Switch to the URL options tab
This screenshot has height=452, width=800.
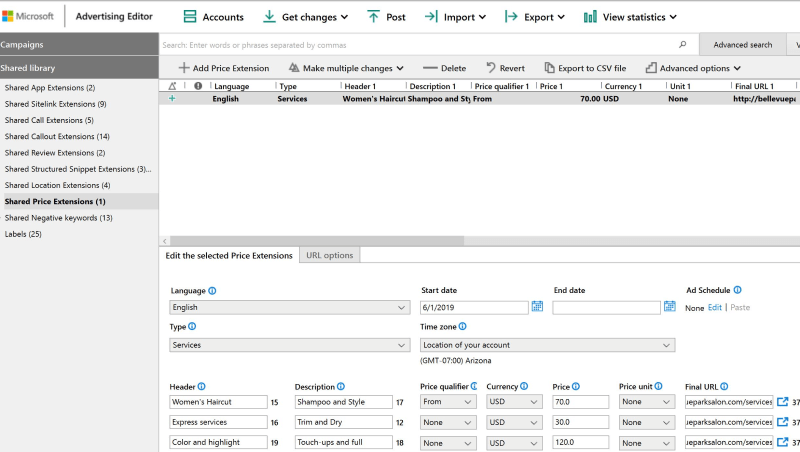(x=329, y=255)
